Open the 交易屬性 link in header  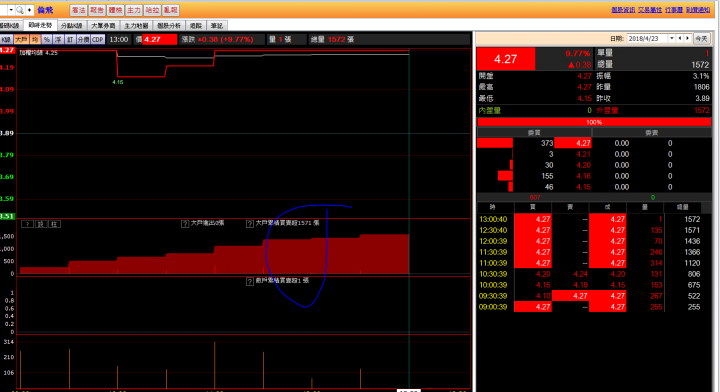pos(650,10)
